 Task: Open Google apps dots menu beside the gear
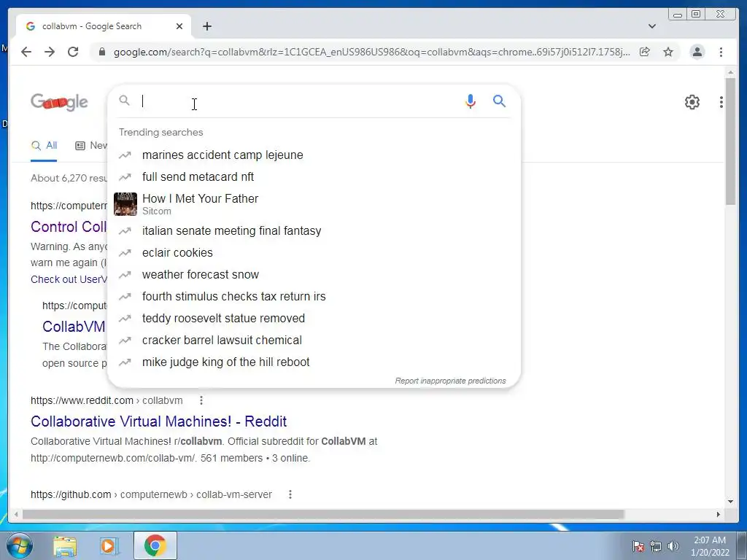[x=721, y=102]
